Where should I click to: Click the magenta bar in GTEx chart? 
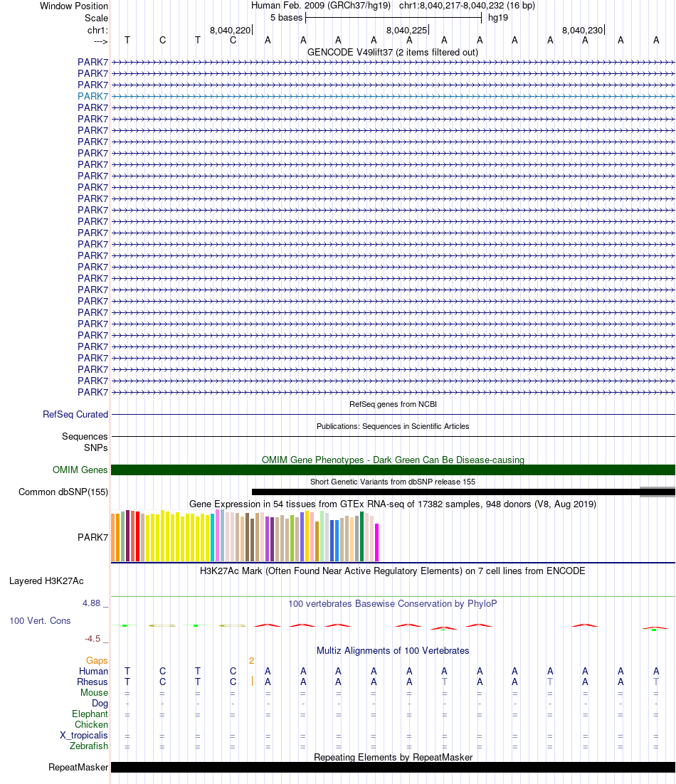tap(377, 543)
